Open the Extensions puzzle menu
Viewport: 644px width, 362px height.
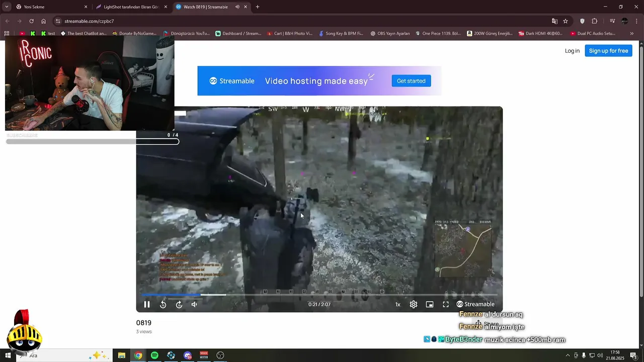(595, 21)
